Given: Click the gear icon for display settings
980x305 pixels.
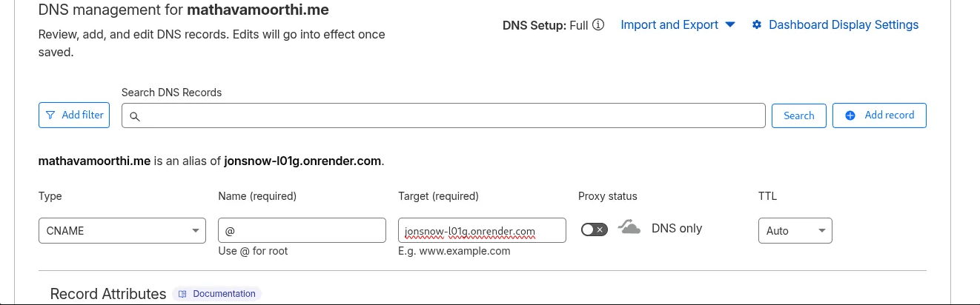Looking at the screenshot, I should coord(757,25).
